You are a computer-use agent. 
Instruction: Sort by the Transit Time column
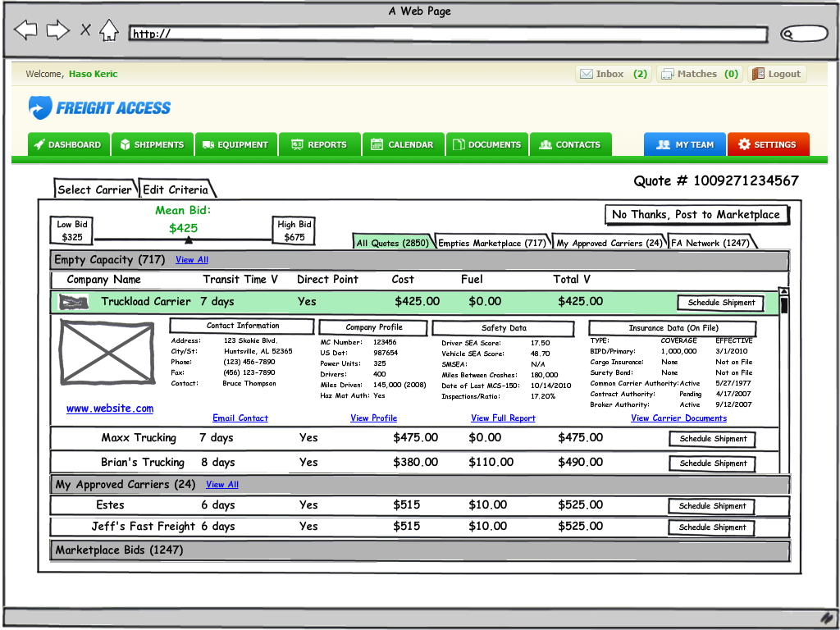tap(240, 279)
